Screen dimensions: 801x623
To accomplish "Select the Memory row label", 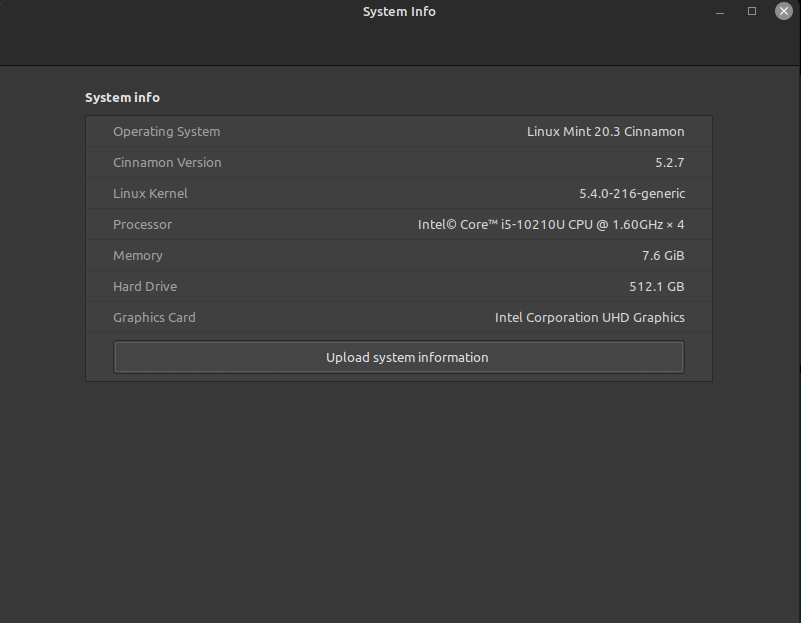I will click(x=137, y=255).
